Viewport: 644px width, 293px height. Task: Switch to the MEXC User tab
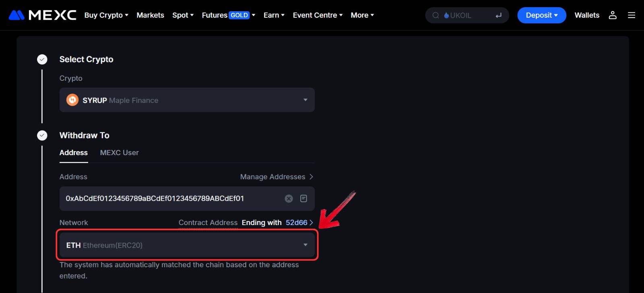(119, 153)
